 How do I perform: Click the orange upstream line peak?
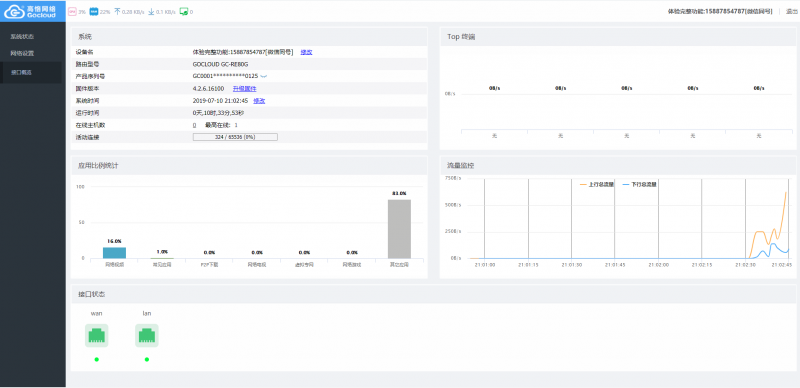pos(786,192)
